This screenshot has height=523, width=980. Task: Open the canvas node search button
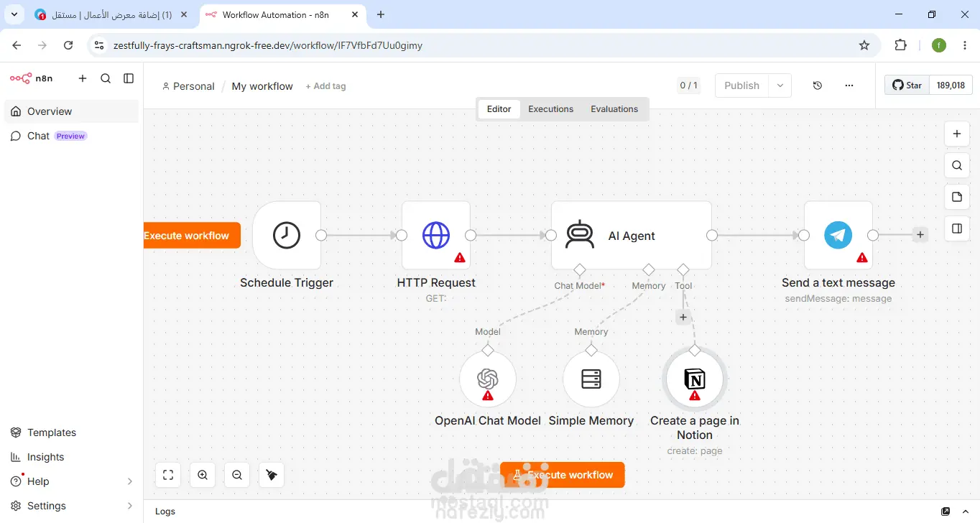(x=956, y=165)
